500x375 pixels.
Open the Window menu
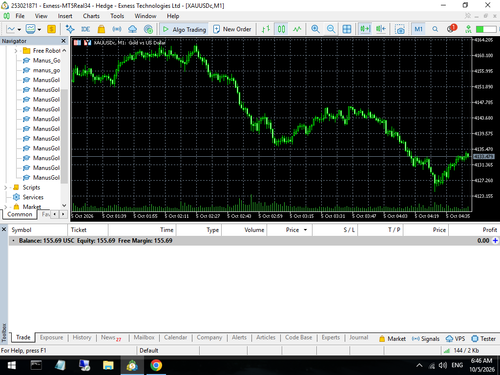point(145,16)
